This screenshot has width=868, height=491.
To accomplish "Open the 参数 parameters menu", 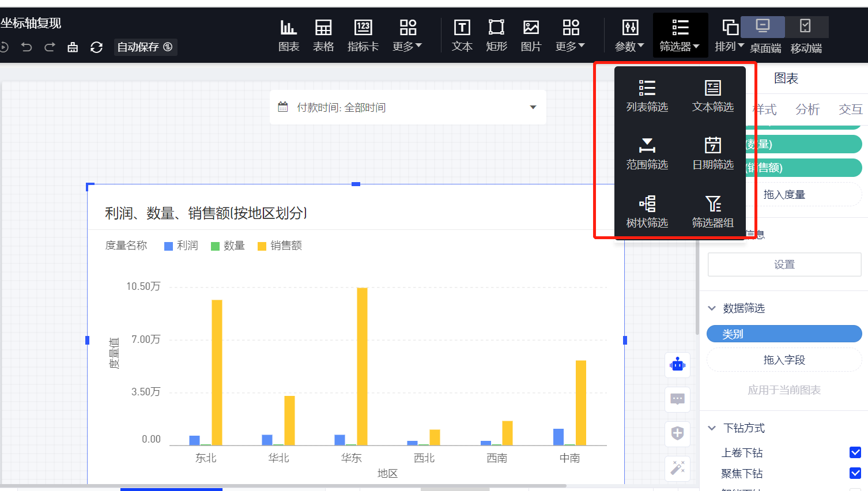I will coord(629,36).
